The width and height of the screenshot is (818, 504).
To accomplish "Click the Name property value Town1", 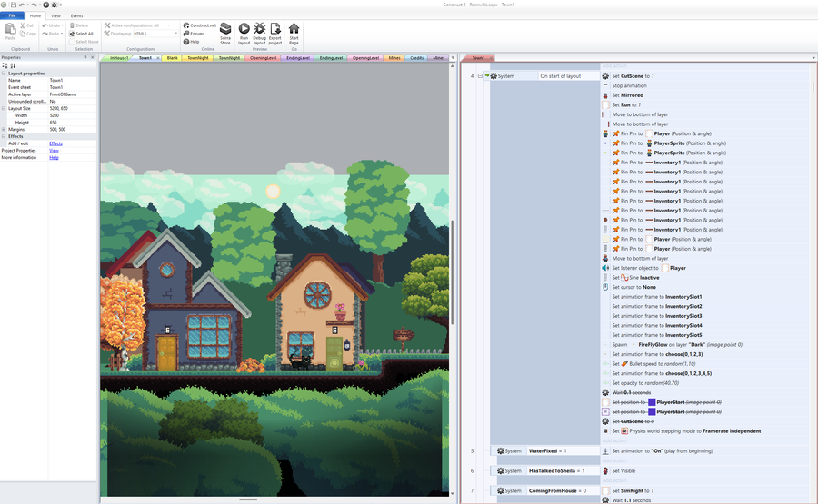I will click(x=73, y=80).
